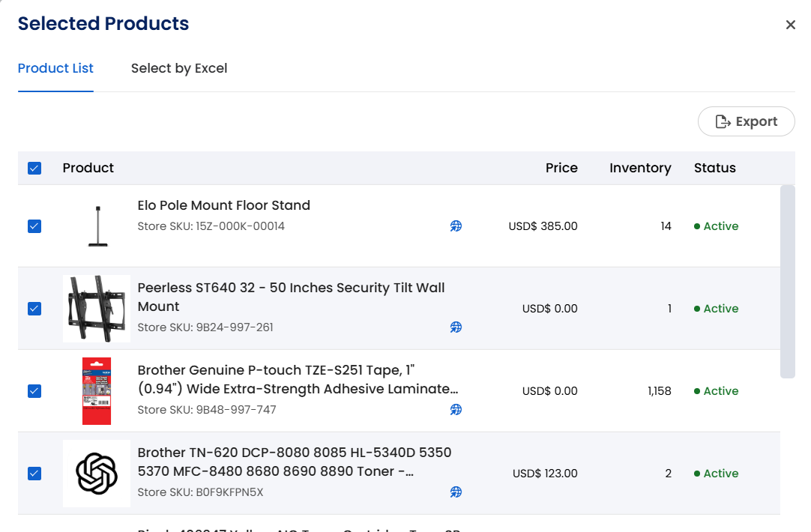Click the Brother TN-620 toner thumbnail
This screenshot has width=811, height=532.
click(x=97, y=474)
